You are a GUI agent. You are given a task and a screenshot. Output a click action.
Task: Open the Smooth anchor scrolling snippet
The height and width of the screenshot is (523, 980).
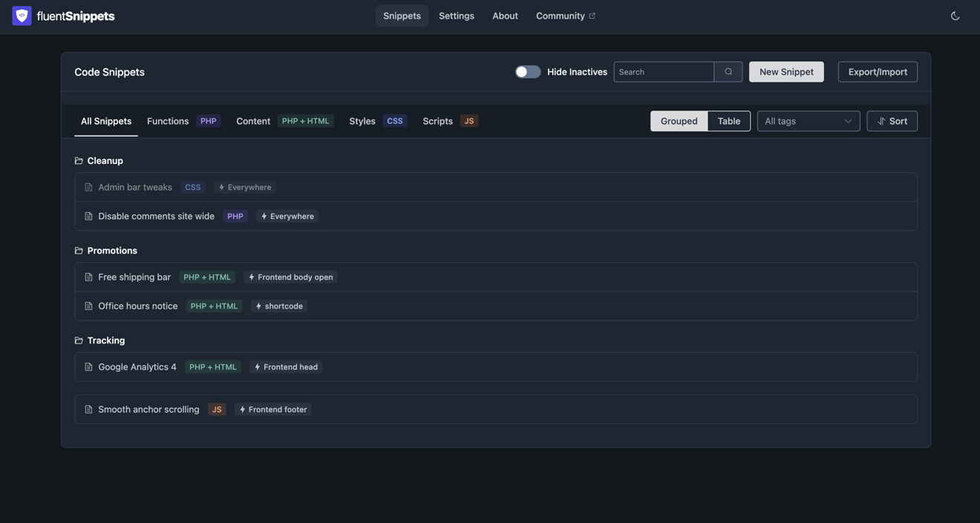click(x=148, y=409)
